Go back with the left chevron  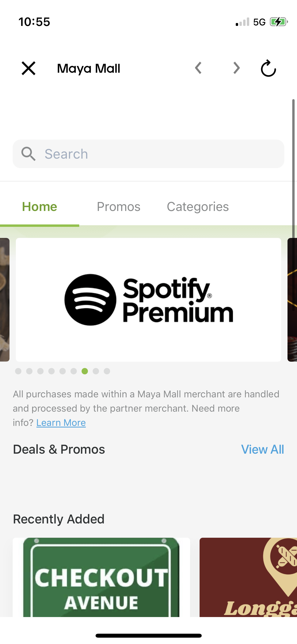(x=198, y=68)
